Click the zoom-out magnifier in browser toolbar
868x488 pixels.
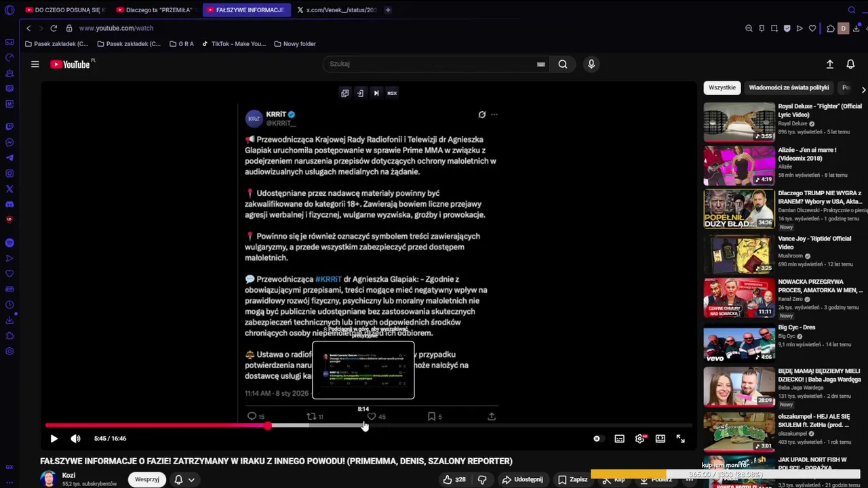749,28
